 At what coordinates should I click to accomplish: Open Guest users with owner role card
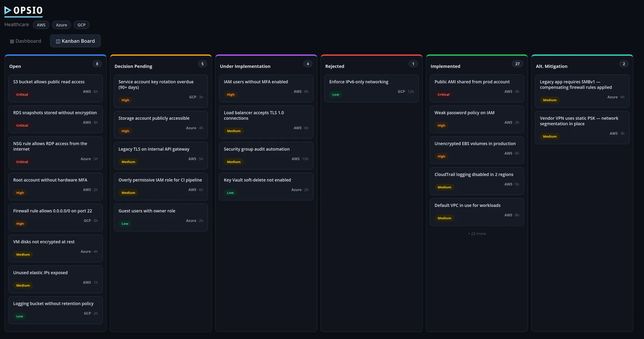tap(161, 217)
